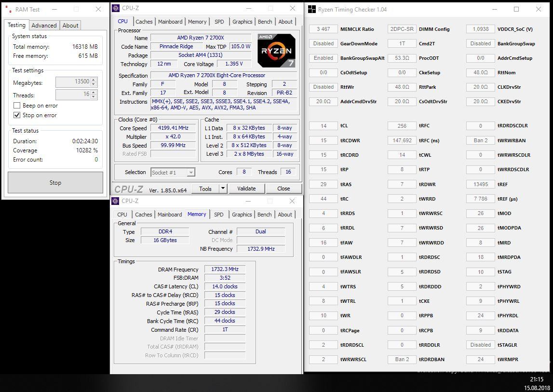Switch to Advanced tab in RAM Test
553x392 pixels.
44,26
